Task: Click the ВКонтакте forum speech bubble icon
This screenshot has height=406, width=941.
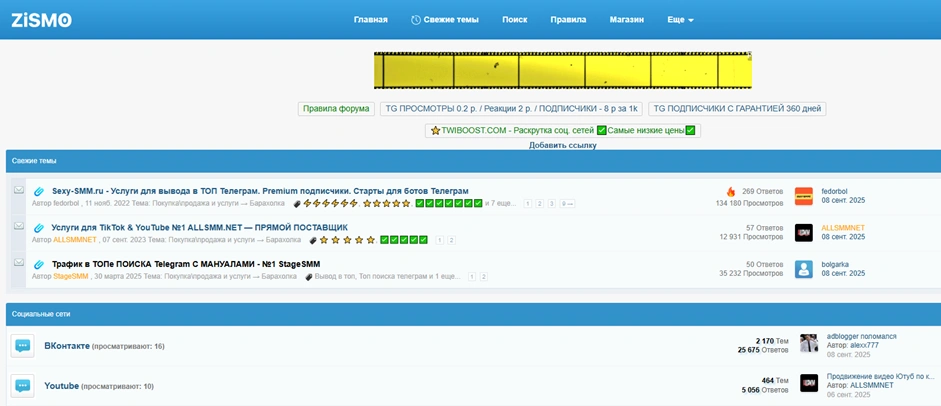Action: tap(22, 346)
